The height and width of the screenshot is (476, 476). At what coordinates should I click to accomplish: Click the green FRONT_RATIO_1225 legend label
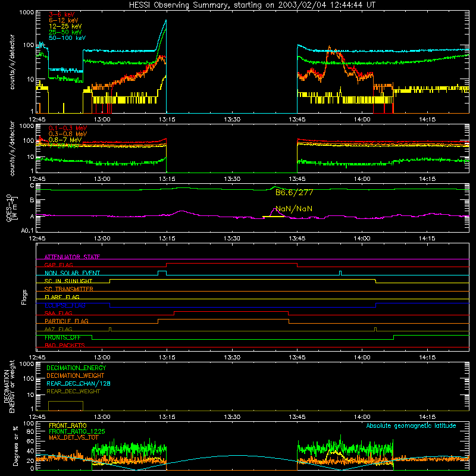(x=77, y=431)
